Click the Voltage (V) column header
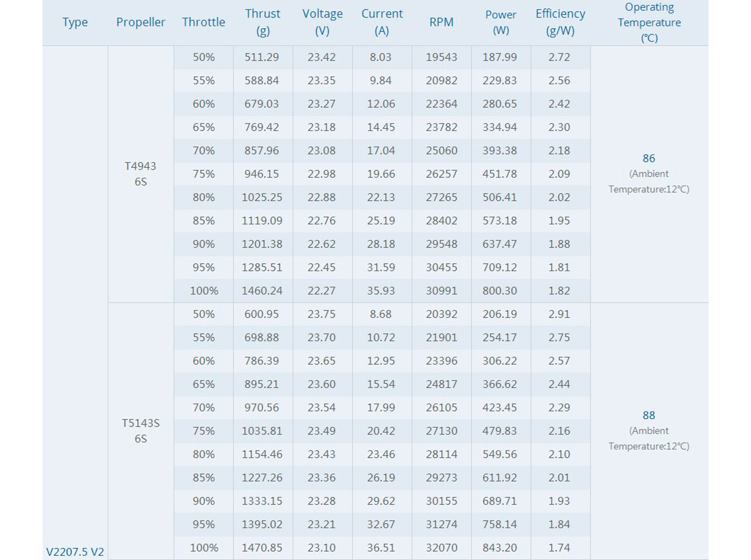Screen dimensions: 751x560 pyautogui.click(x=322, y=22)
